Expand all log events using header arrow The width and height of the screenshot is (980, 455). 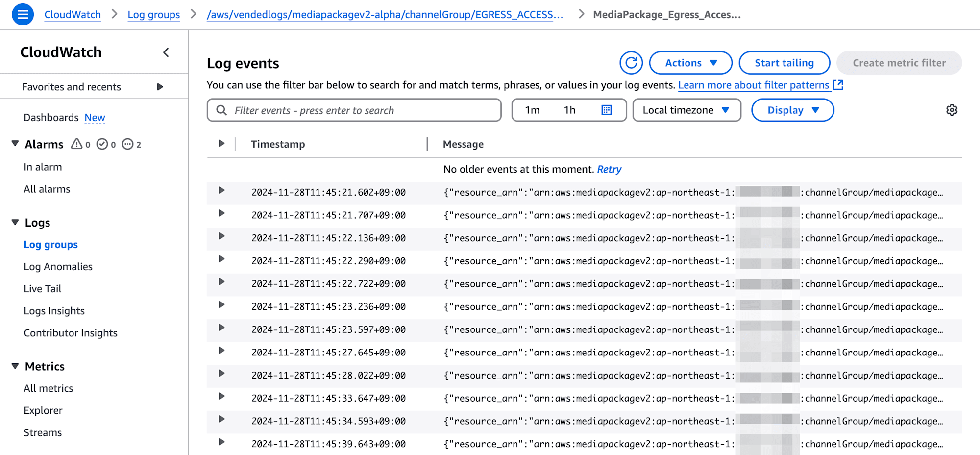coord(221,143)
